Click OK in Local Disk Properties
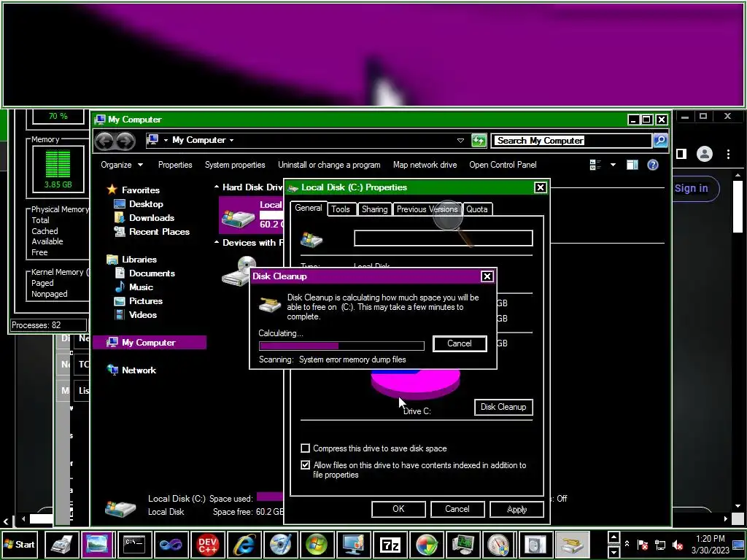 (398, 508)
